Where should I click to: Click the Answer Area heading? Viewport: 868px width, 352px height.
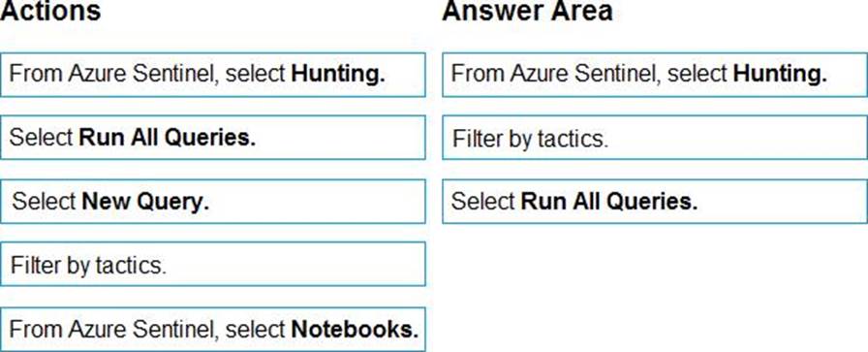tap(528, 11)
